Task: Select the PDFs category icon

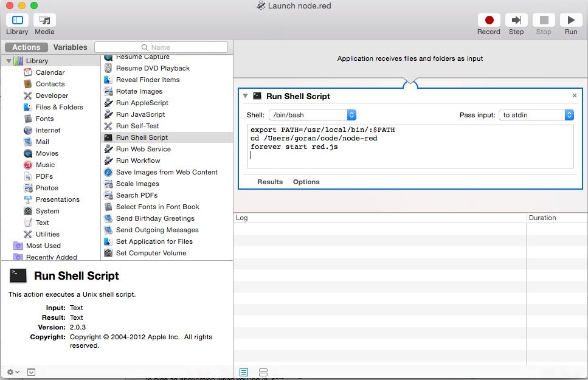Action: click(28, 176)
